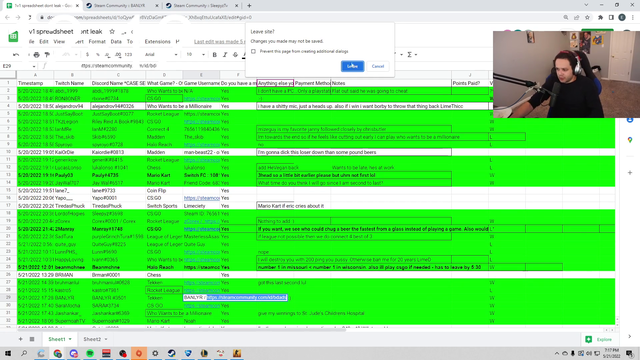Open the View menu
Screen dimensions: 640x360
point(59,42)
